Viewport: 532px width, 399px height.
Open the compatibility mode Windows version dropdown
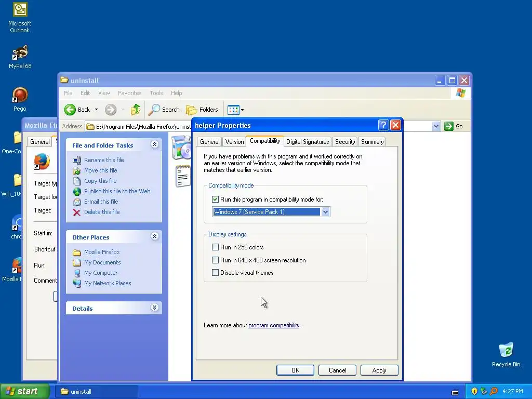325,212
